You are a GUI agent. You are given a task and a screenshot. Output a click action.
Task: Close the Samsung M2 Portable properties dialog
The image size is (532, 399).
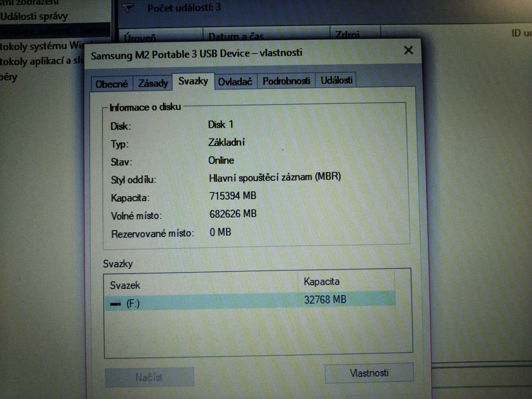[x=408, y=50]
